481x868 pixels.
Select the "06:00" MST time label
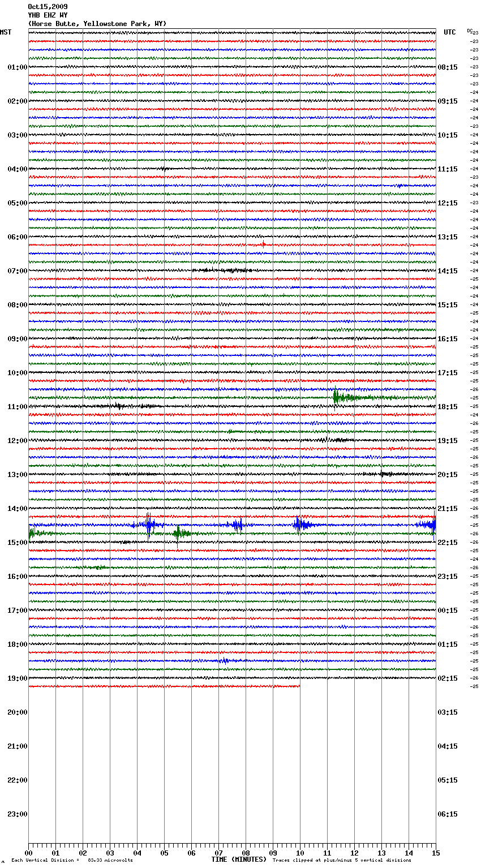click(x=18, y=237)
